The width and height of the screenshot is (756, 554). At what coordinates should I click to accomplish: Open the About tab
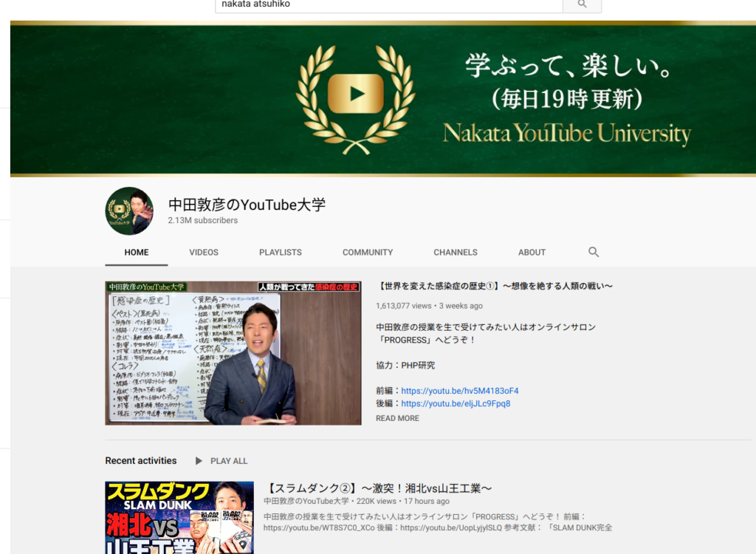pos(532,253)
